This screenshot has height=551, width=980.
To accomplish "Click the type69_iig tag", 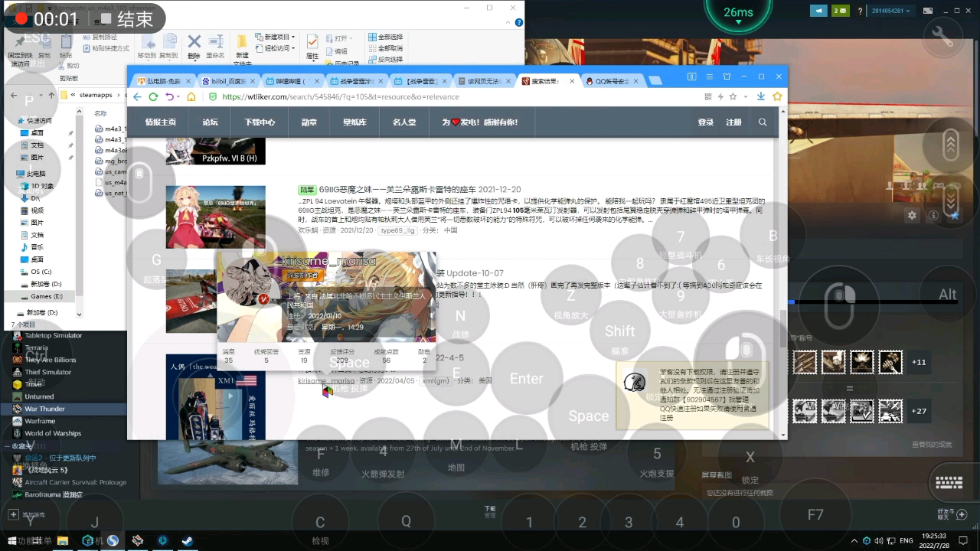I will pos(398,230).
